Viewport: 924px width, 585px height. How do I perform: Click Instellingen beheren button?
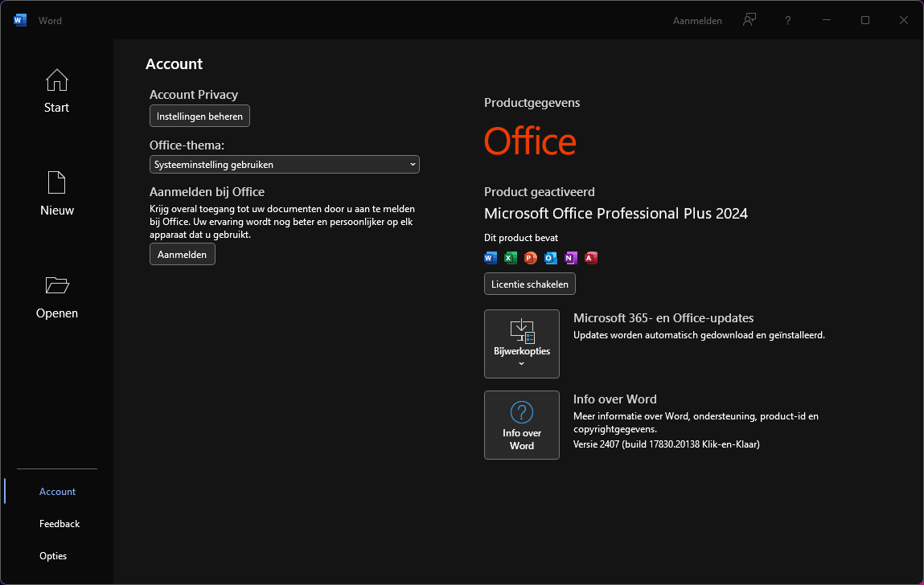coord(199,116)
